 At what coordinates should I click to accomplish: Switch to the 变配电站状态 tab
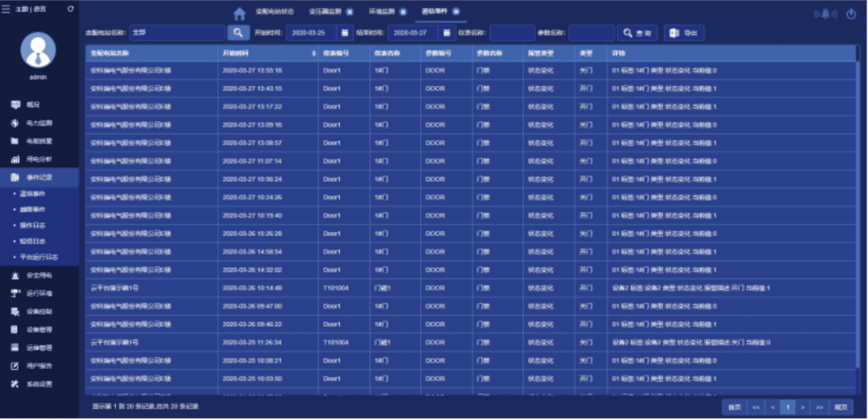click(x=275, y=12)
